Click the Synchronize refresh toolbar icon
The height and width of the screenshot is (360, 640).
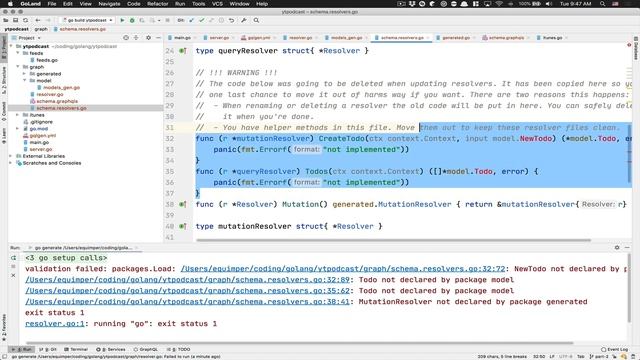[25, 20]
